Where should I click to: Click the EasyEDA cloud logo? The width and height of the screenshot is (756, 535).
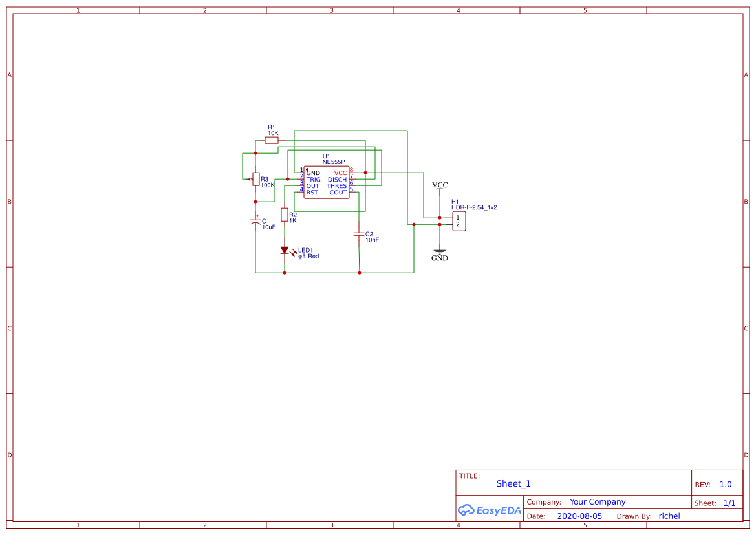490,510
